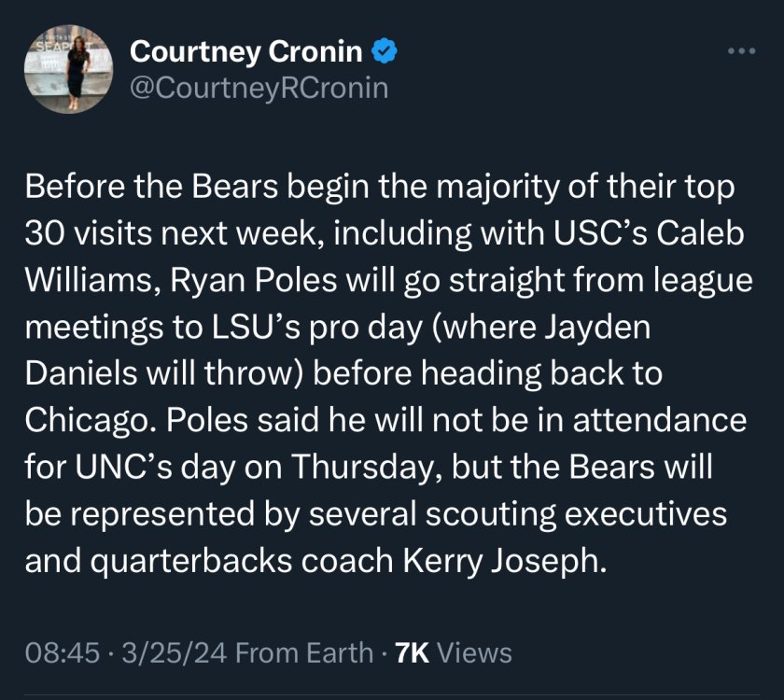The width and height of the screenshot is (784, 700).
Task: Open Courtney Cronin's profile avatar
Action: (68, 69)
